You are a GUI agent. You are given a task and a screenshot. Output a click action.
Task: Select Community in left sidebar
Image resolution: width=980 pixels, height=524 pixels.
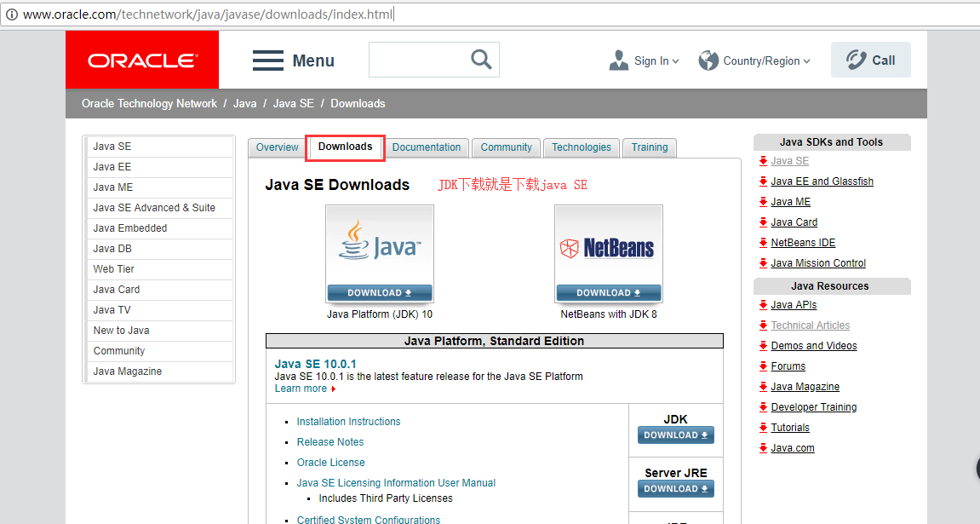click(x=159, y=351)
